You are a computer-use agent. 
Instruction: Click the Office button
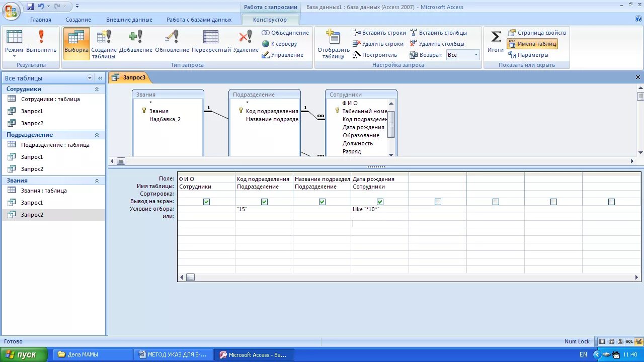click(11, 10)
